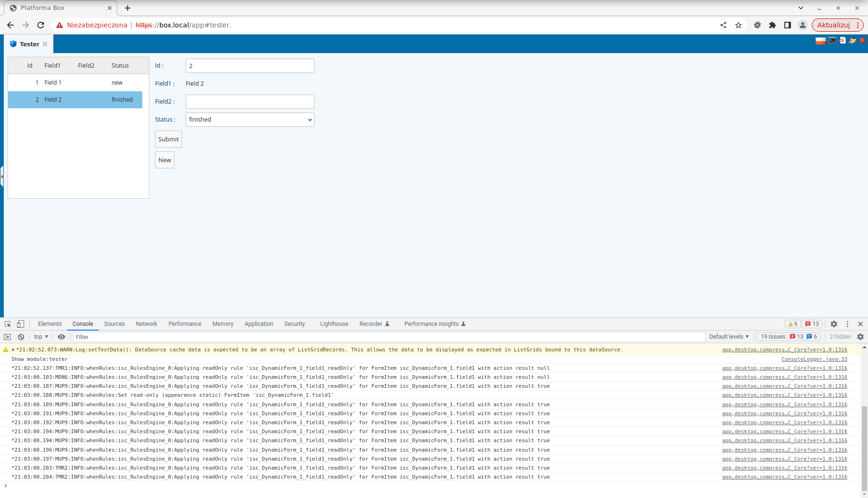Click the Polish flag language icon

click(x=820, y=41)
